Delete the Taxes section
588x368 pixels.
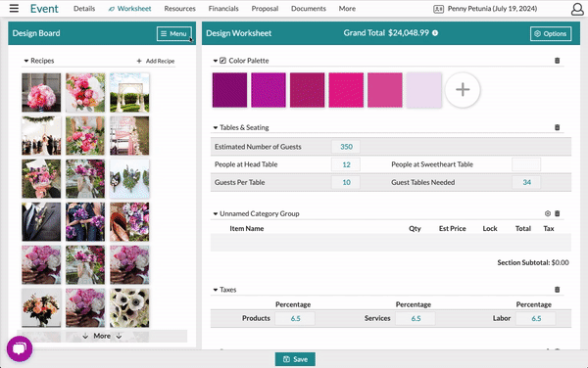click(x=558, y=290)
